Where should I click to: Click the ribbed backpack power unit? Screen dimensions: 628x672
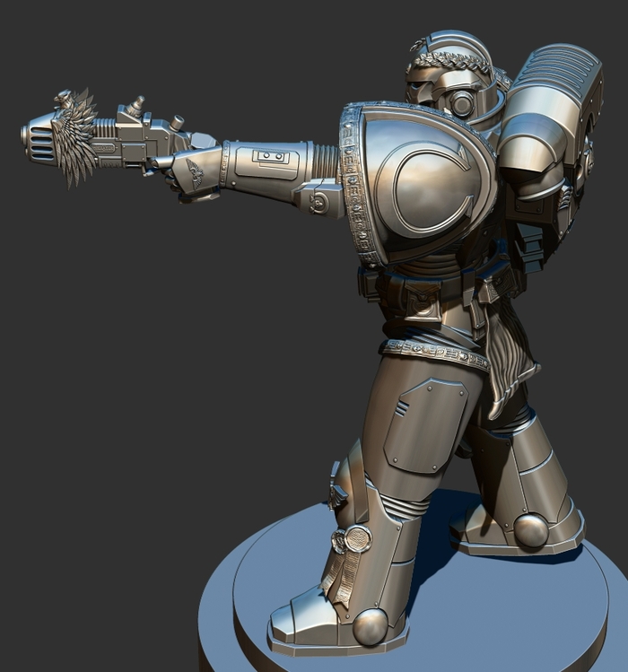(x=554, y=102)
